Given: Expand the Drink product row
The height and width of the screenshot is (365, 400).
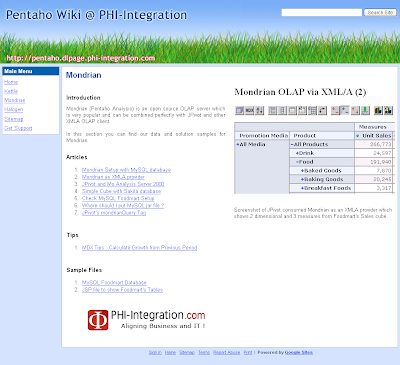Looking at the screenshot, I should point(297,153).
